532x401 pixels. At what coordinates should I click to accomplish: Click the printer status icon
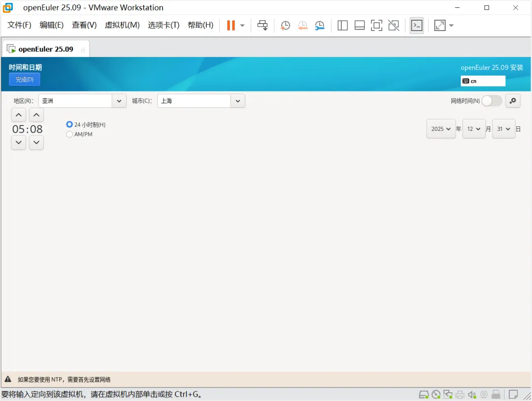pyautogui.click(x=460, y=395)
